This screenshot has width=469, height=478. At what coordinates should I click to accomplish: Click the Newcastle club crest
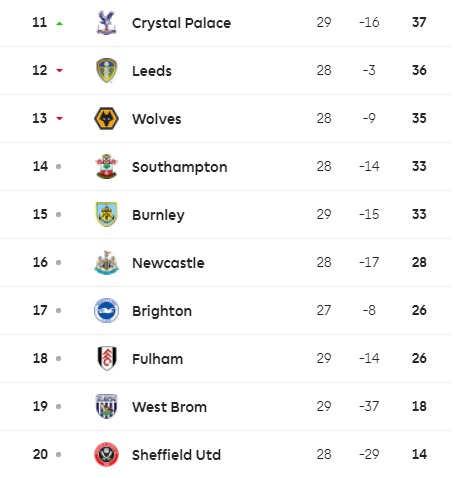click(106, 263)
